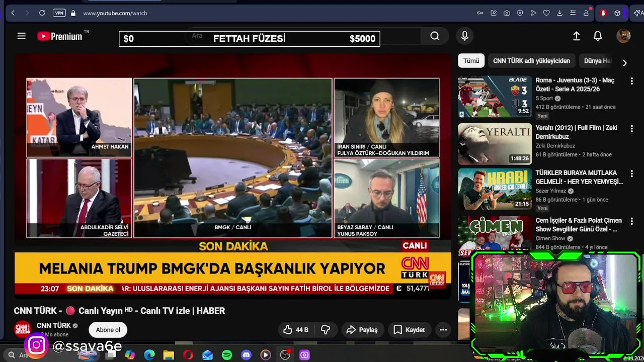Viewport: 644px width, 362px height.
Task: Go to YouTube Premium home logo
Action: point(60,36)
